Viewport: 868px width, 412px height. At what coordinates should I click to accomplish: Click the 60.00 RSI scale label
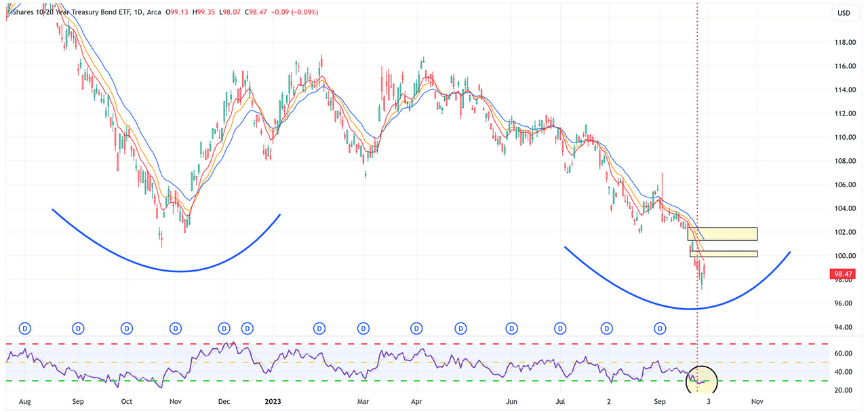point(842,354)
